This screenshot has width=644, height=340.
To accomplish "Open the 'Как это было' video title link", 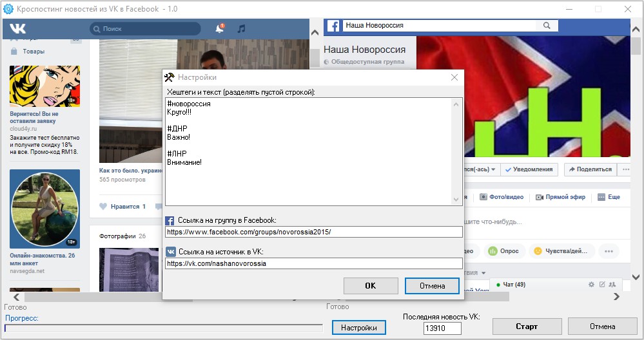I will click(131, 170).
